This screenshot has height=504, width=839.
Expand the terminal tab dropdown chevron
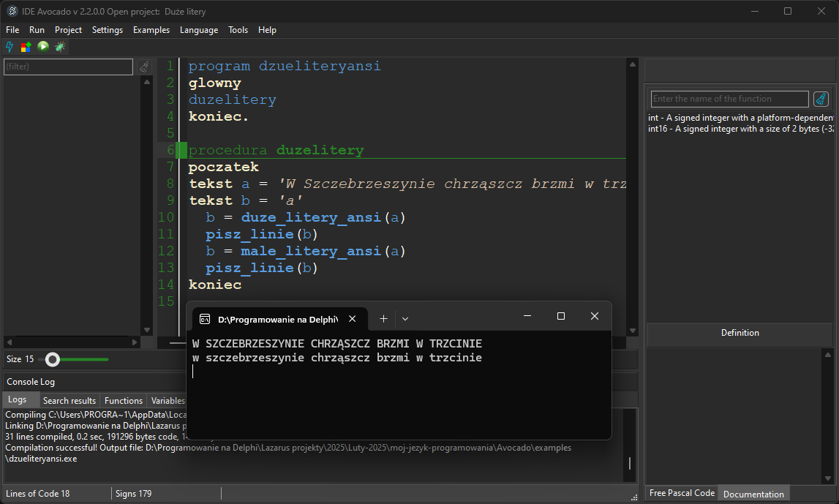[405, 319]
